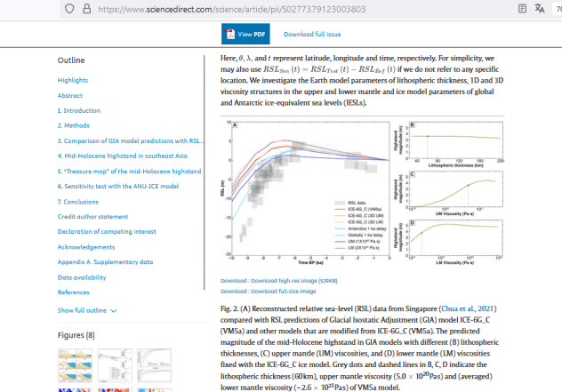This screenshot has width=562, height=392.
Task: Open the third figure thumbnail in Figures
Action: point(155,365)
